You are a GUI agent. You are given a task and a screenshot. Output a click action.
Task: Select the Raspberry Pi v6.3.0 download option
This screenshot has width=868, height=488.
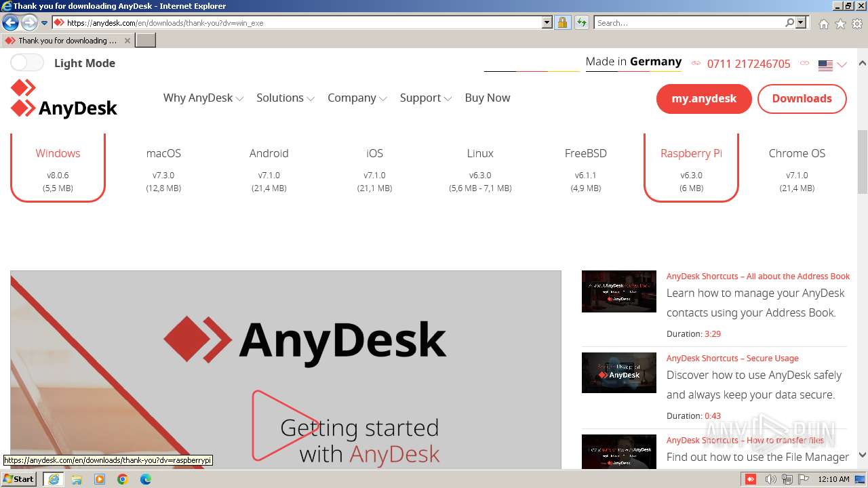(691, 167)
